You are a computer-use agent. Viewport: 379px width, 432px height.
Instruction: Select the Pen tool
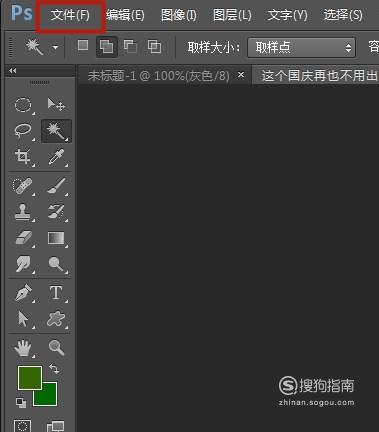[x=23, y=293]
